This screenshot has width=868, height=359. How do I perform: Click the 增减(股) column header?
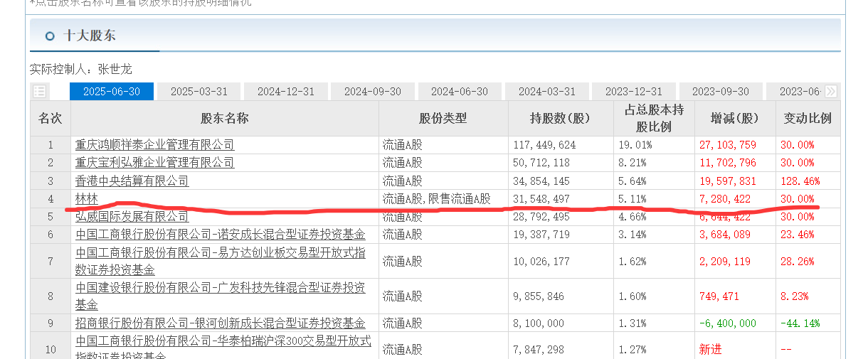[735, 118]
